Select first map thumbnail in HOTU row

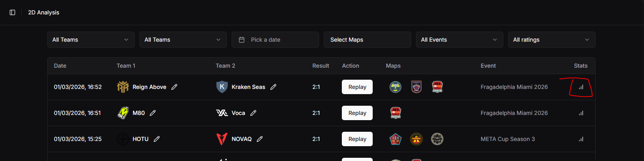(396, 139)
